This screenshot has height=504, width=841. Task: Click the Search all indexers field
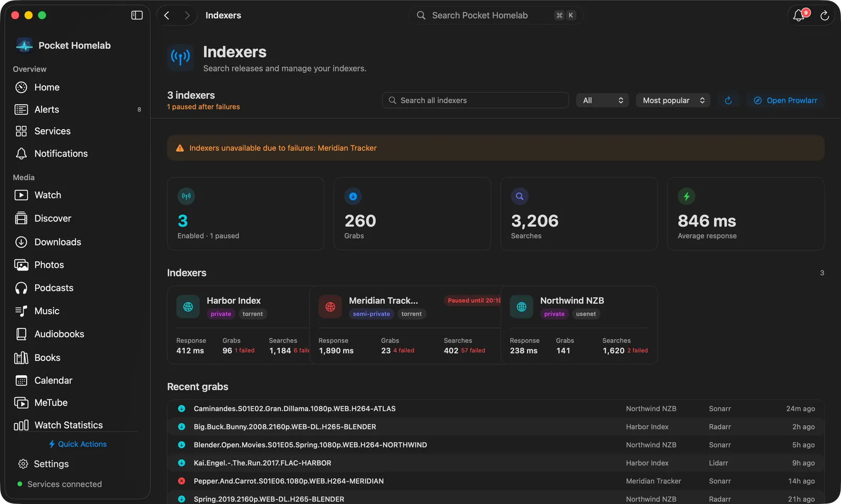[476, 100]
